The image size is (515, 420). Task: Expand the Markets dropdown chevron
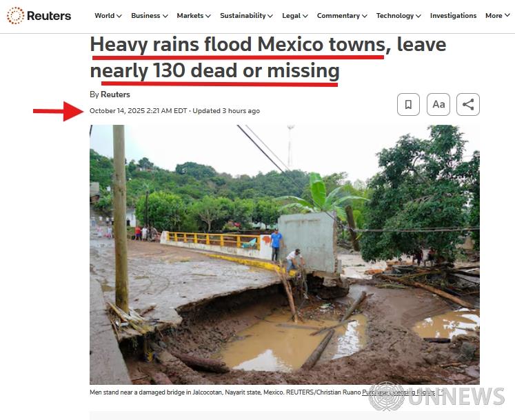(208, 16)
